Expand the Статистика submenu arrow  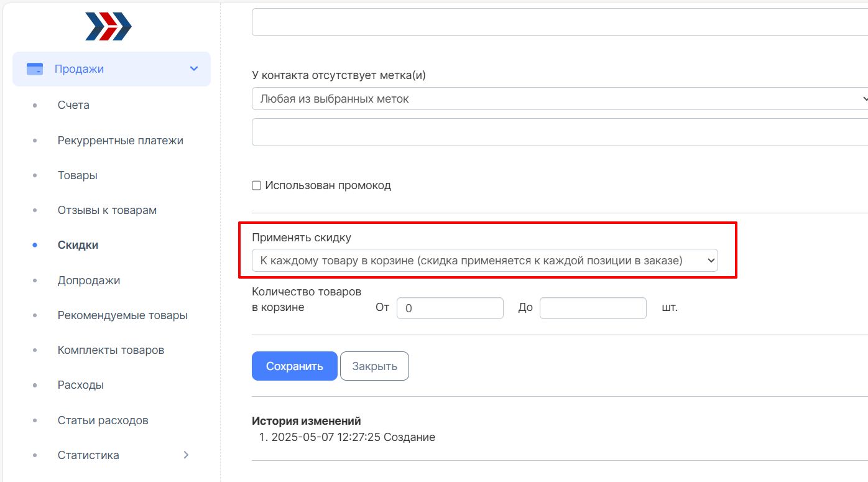(186, 455)
